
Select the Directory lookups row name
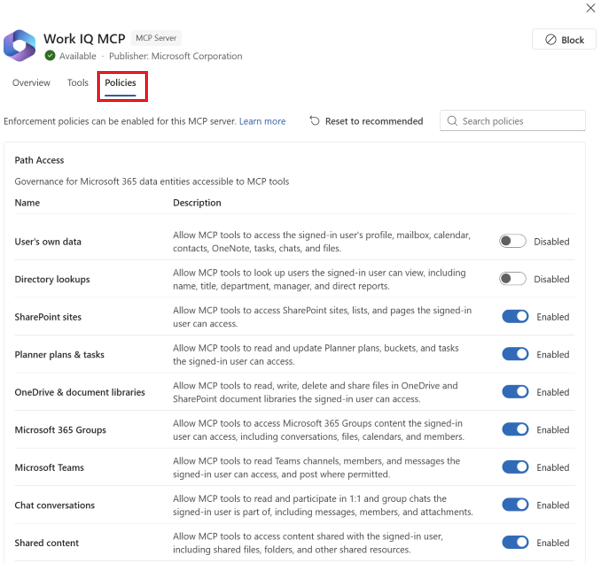tap(52, 279)
